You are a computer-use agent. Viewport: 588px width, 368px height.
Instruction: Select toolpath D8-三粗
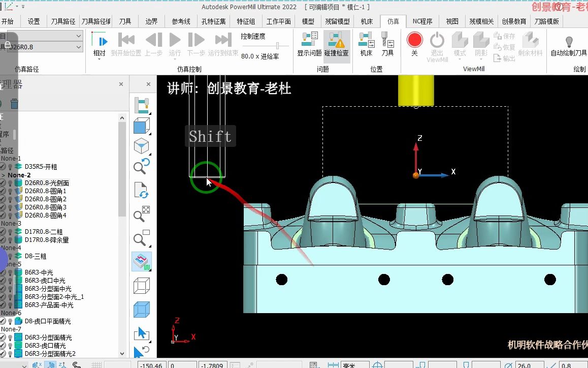[x=35, y=256]
